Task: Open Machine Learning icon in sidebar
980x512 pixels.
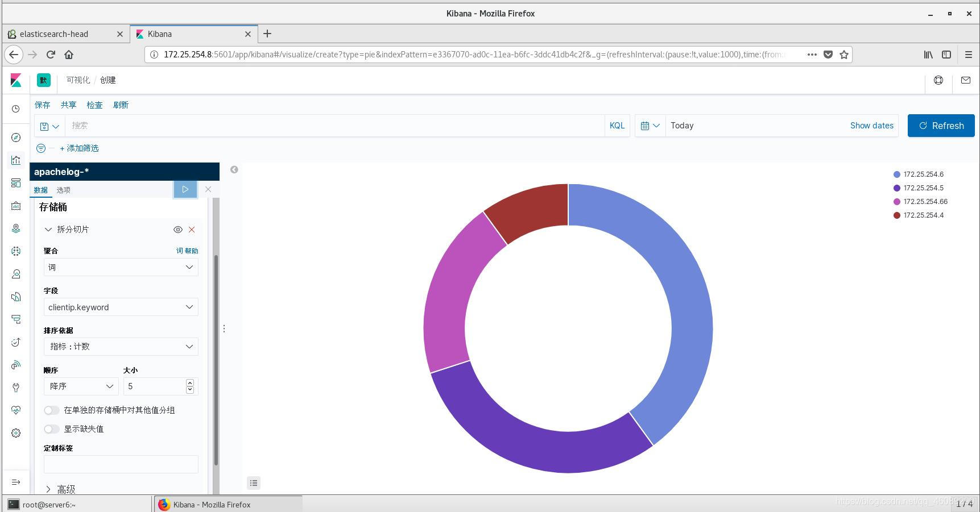Action: [16, 251]
